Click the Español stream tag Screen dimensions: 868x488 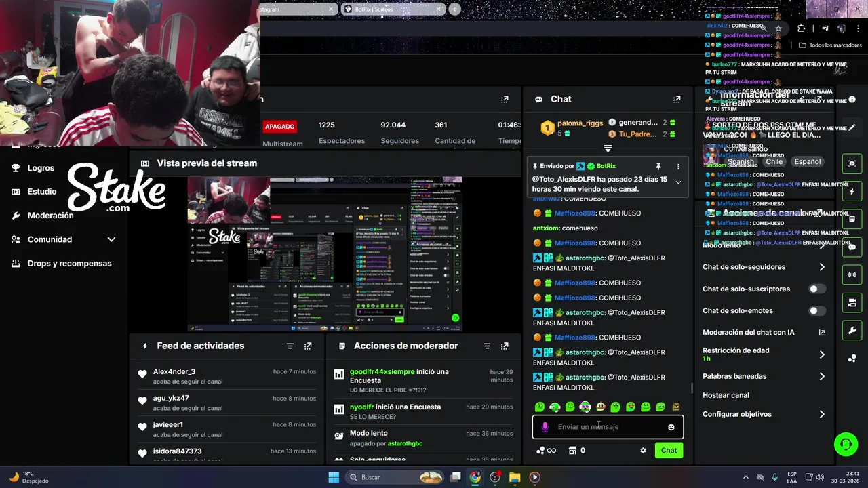click(x=808, y=162)
